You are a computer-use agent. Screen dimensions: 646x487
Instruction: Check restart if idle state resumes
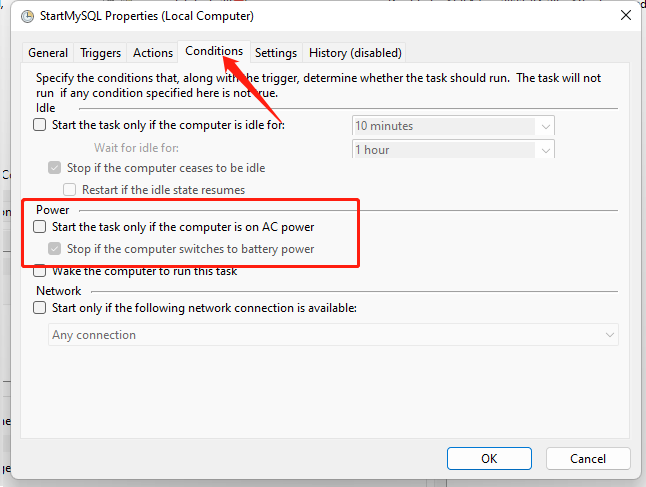70,189
